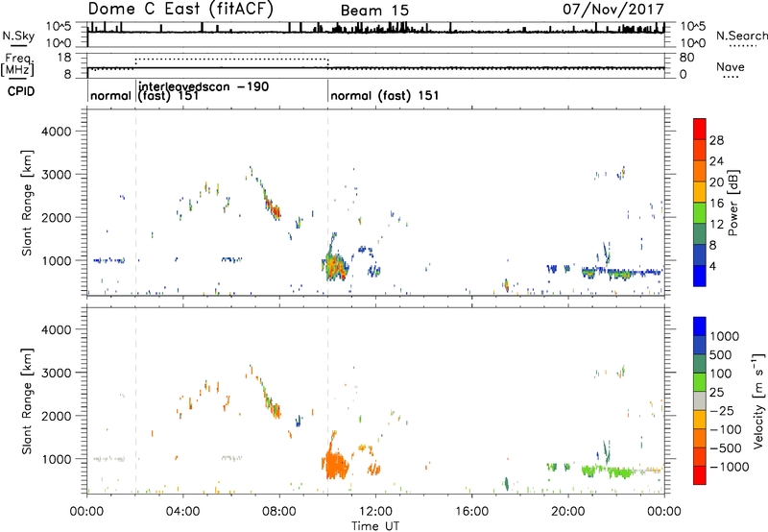Click the red top segment of power colorbar
The width and height of the screenshot is (768, 532).
700,129
